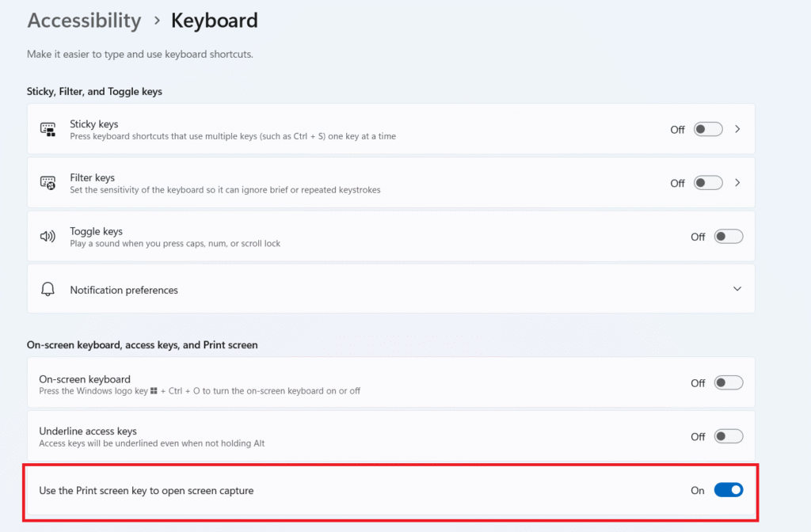Click the Filter keys keyboard icon
This screenshot has width=811, height=532.
48,183
